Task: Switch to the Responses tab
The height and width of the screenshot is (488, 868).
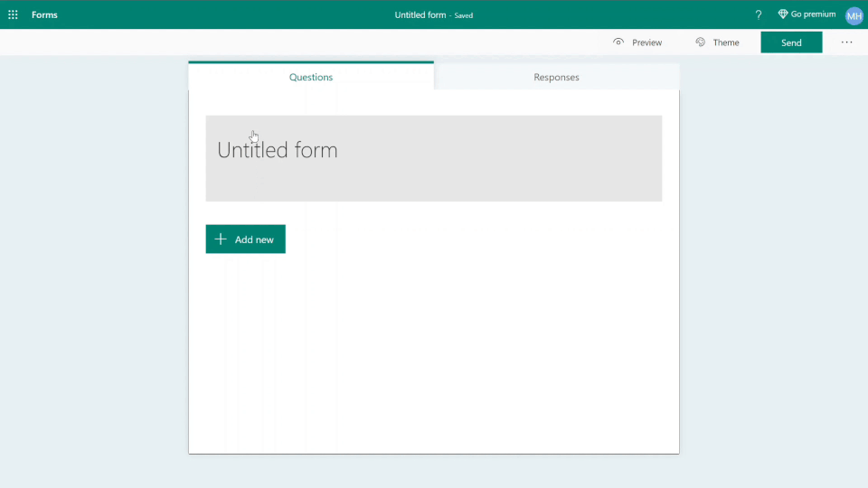Action: pyautogui.click(x=556, y=77)
